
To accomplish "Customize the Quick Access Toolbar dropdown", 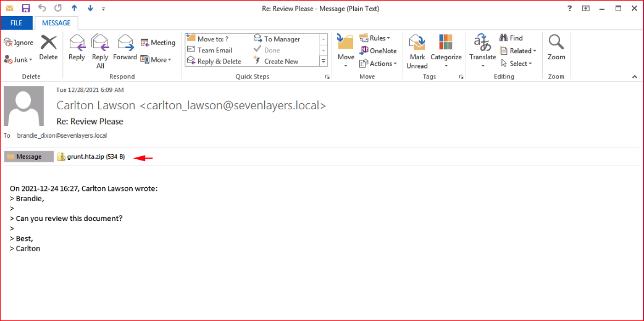I will pos(103,8).
